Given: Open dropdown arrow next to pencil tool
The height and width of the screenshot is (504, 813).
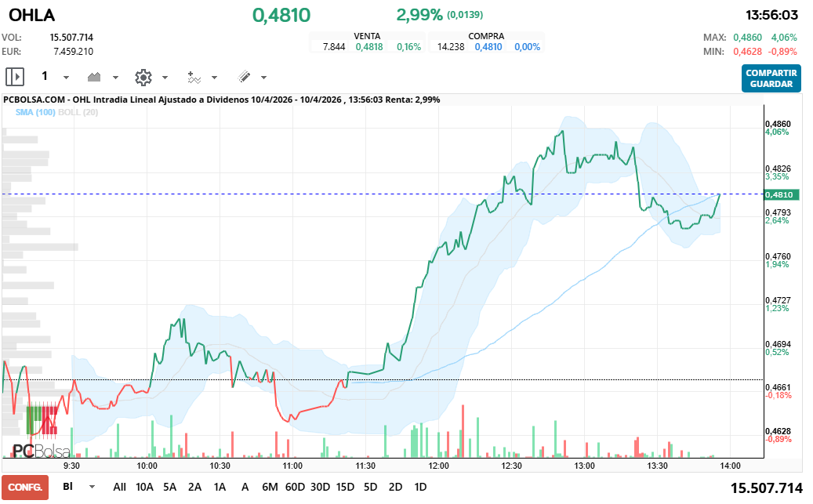Looking at the screenshot, I should pos(263,78).
